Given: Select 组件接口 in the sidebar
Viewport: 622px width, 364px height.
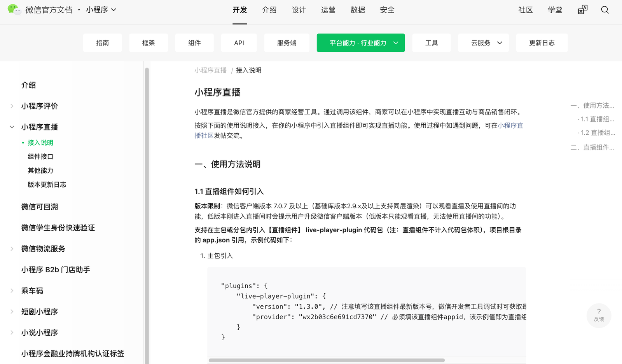Looking at the screenshot, I should click(40, 157).
